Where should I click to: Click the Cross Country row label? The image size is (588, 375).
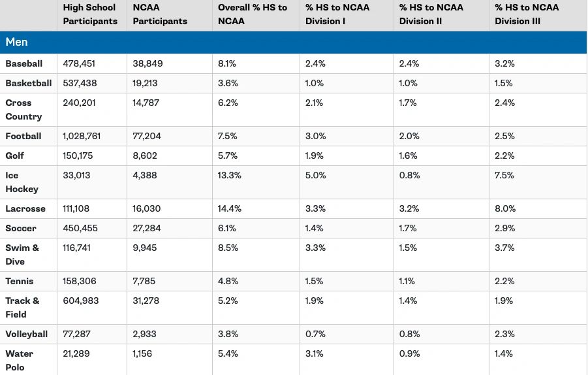23,110
